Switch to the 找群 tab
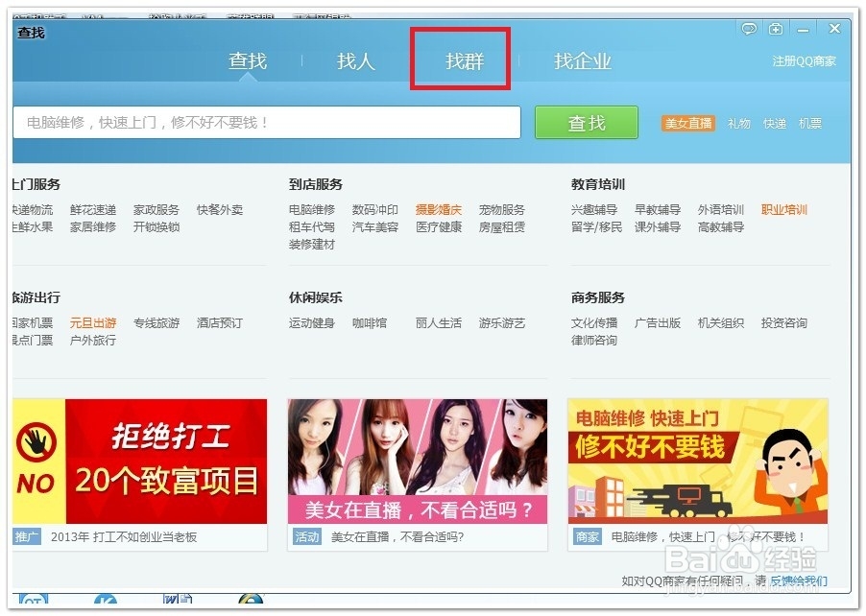This screenshot has width=866, height=616. [460, 60]
